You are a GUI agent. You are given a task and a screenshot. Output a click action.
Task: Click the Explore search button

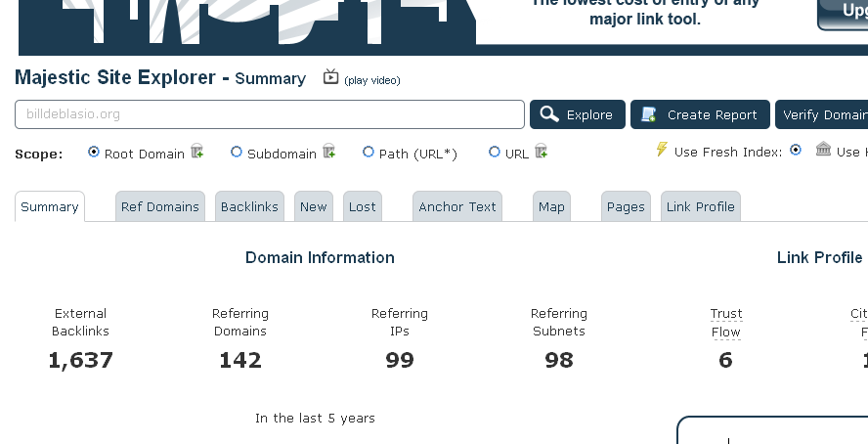578,114
